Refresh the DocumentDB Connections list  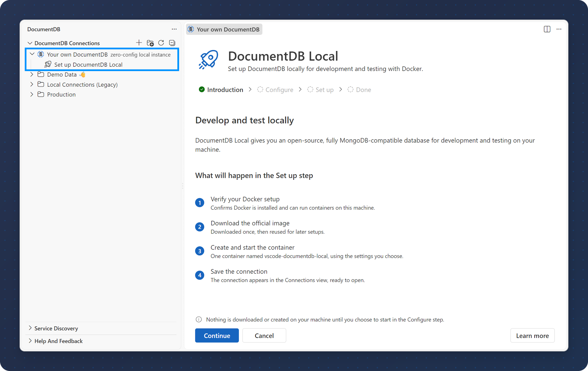pos(161,43)
